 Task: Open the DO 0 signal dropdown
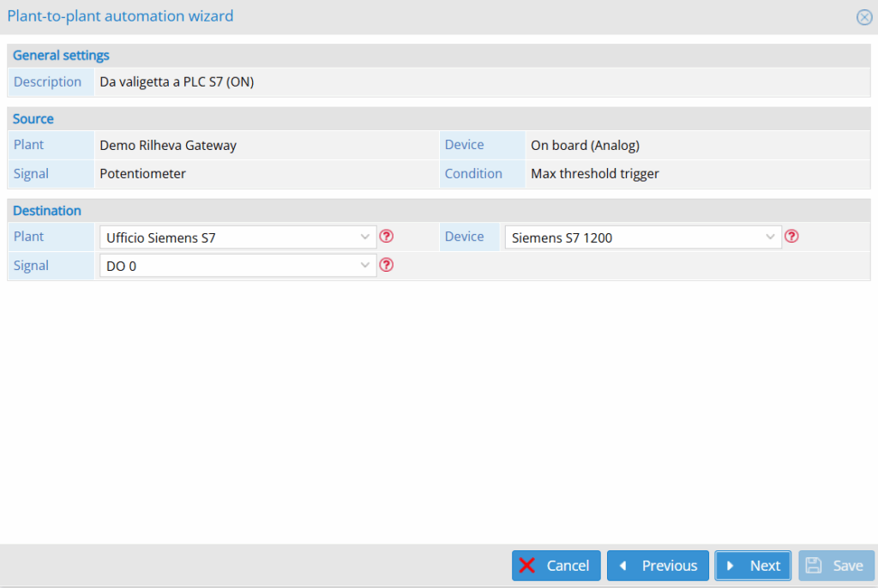pyautogui.click(x=238, y=267)
